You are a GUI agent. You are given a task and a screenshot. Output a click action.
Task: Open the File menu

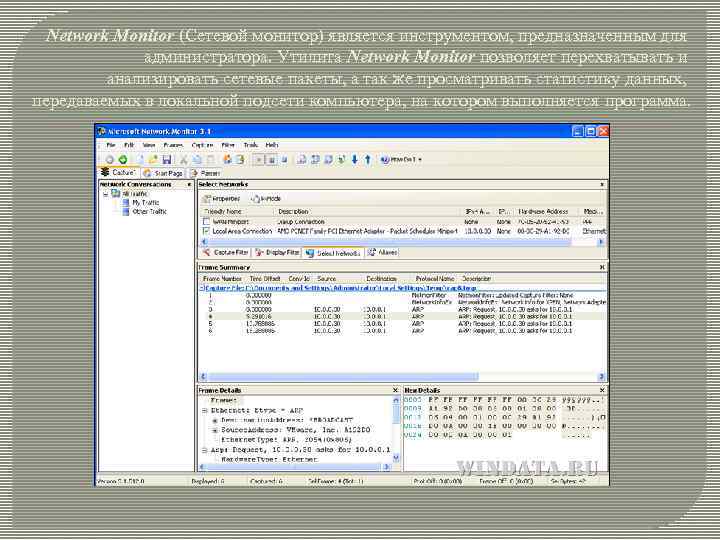111,145
